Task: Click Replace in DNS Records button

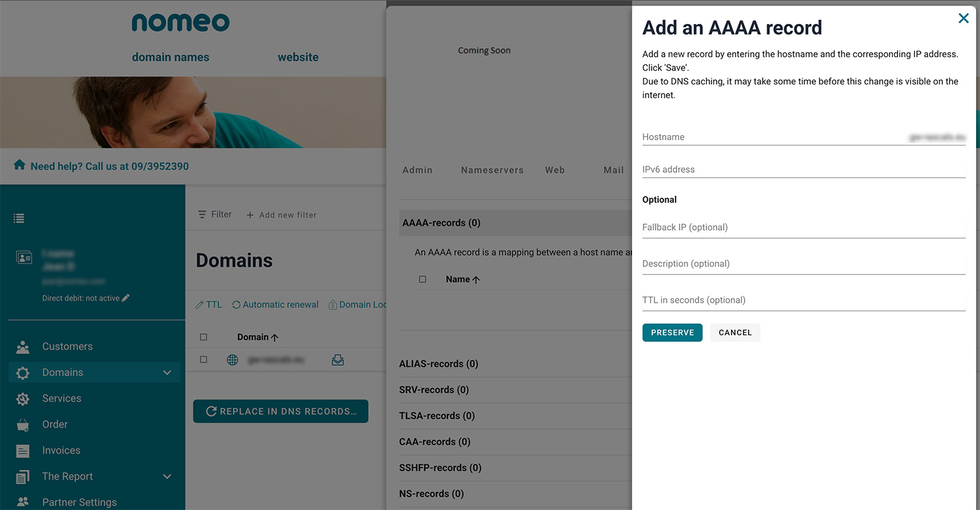Action: point(281,411)
